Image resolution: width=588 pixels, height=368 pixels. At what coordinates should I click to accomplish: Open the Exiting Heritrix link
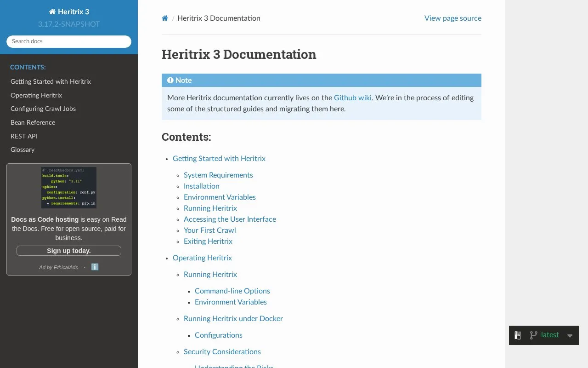point(208,241)
